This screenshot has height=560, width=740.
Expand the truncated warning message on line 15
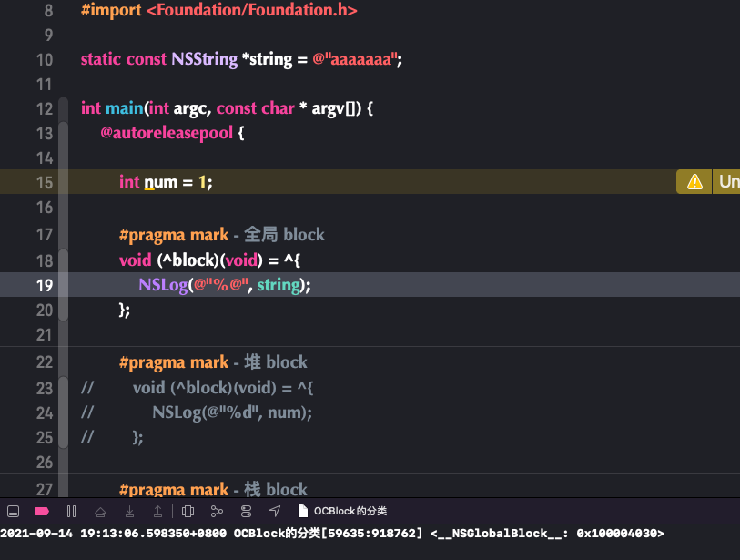coord(727,182)
